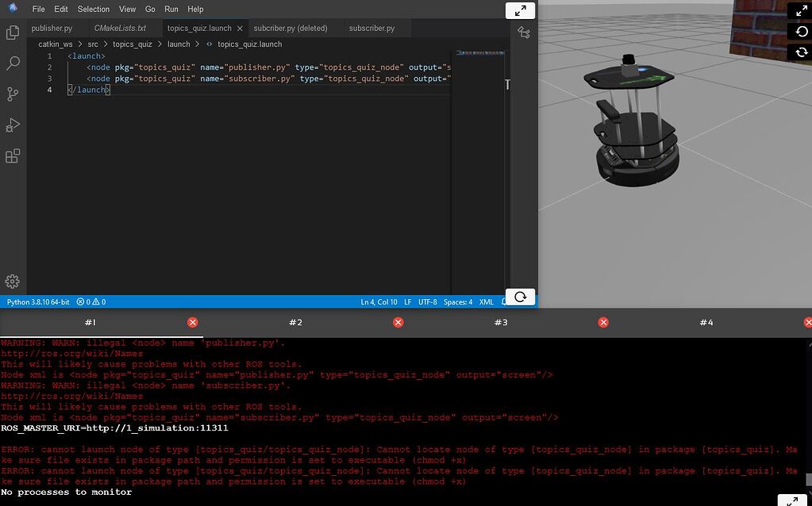812x506 pixels.
Task: Open the Extensions view icon
Action: point(13,156)
